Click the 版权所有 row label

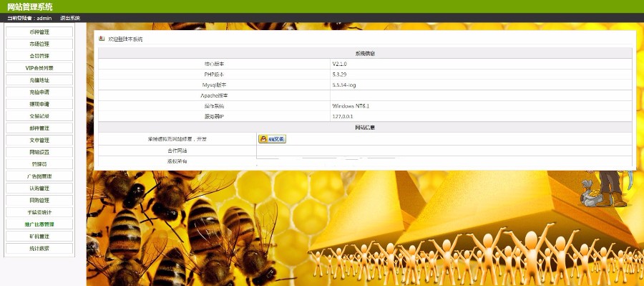(177, 161)
